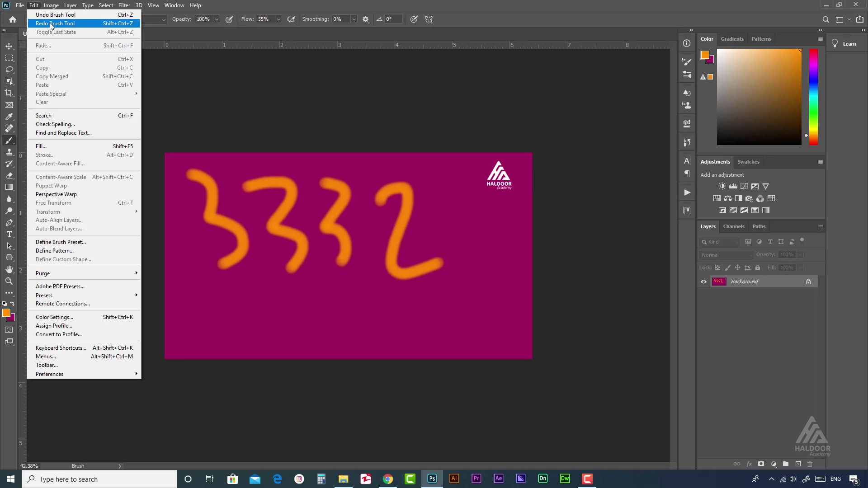
Task: Open Keyboard Shortcuts settings
Action: coord(61,347)
